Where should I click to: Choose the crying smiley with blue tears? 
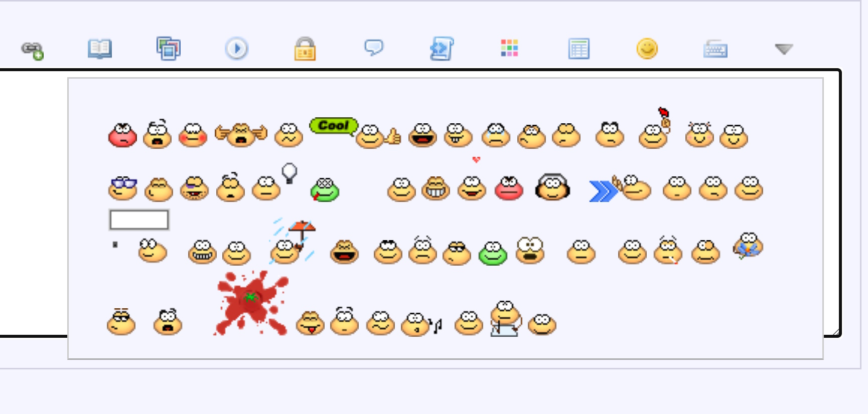click(x=496, y=135)
